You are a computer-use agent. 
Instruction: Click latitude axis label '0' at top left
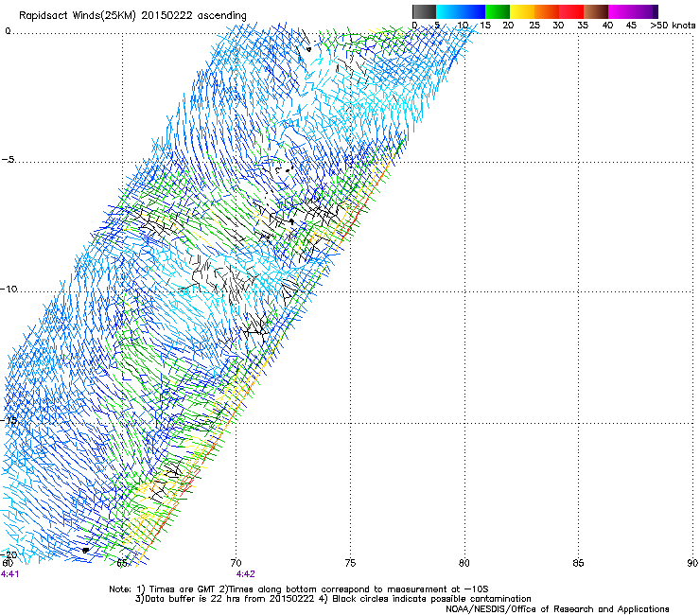pos(8,31)
